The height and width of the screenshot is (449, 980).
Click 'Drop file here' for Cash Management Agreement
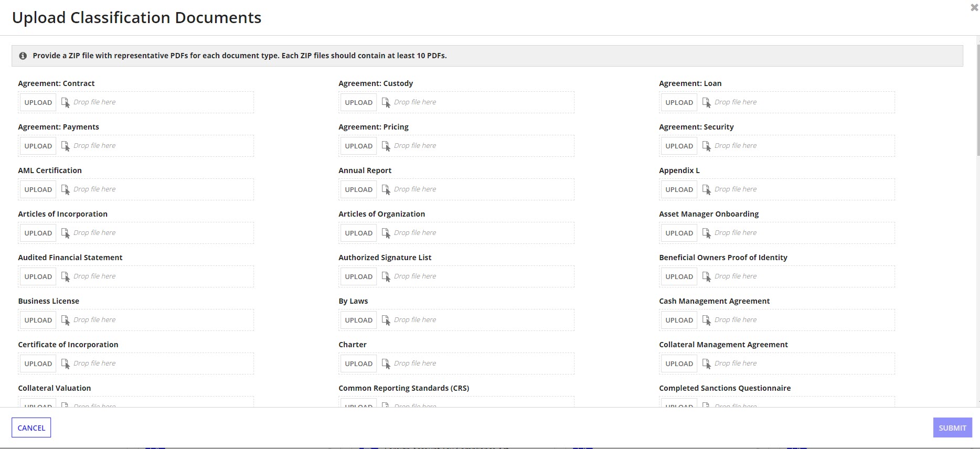[736, 320]
